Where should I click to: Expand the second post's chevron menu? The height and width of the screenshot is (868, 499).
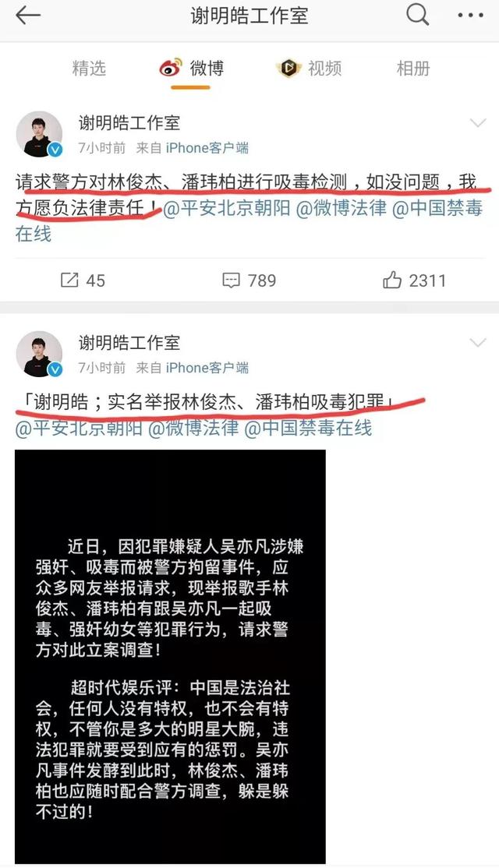pos(478,343)
